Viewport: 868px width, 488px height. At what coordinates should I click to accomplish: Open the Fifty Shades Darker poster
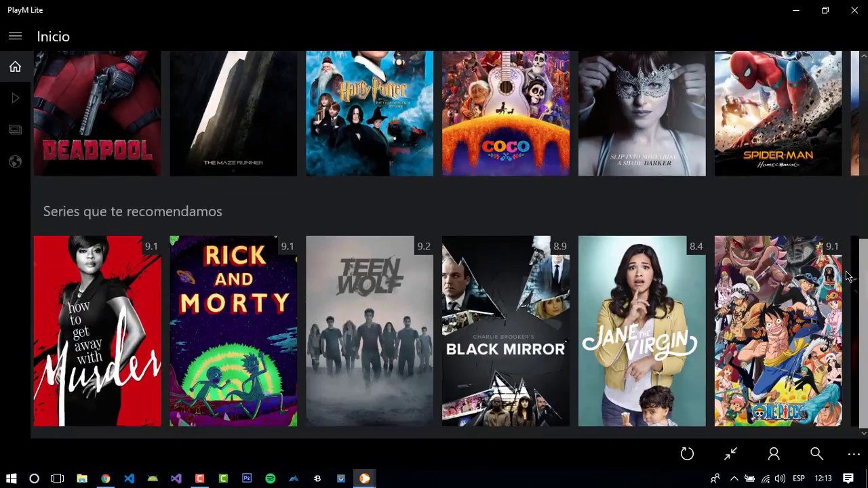(642, 113)
